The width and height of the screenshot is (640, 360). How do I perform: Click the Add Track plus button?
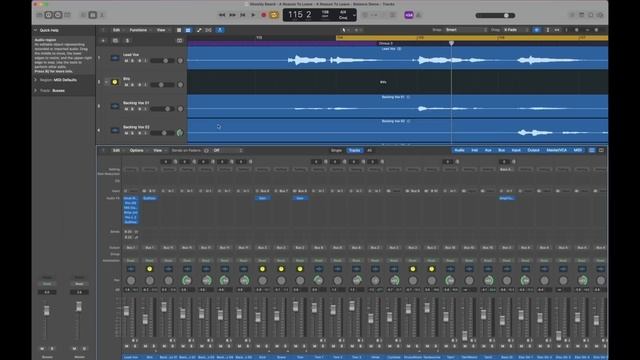pyautogui.click(x=103, y=41)
